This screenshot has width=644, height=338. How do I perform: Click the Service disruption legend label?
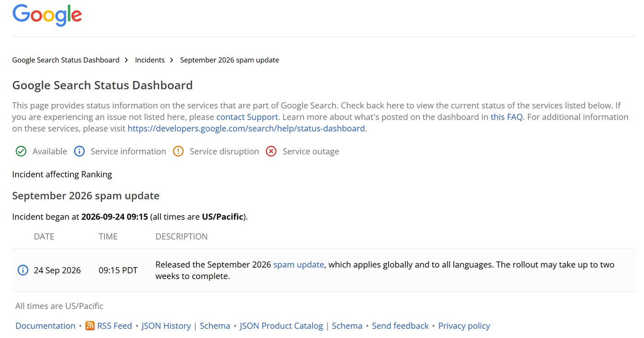[224, 151]
